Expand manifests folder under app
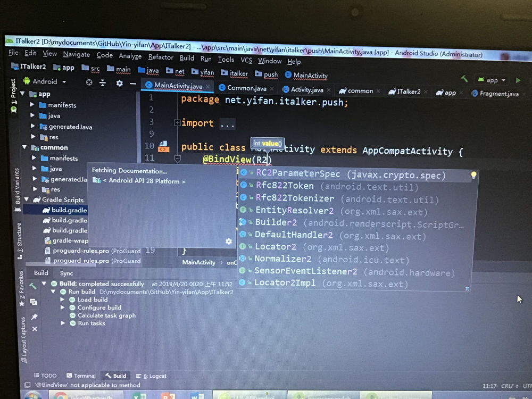Image resolution: width=532 pixels, height=399 pixels. point(32,104)
